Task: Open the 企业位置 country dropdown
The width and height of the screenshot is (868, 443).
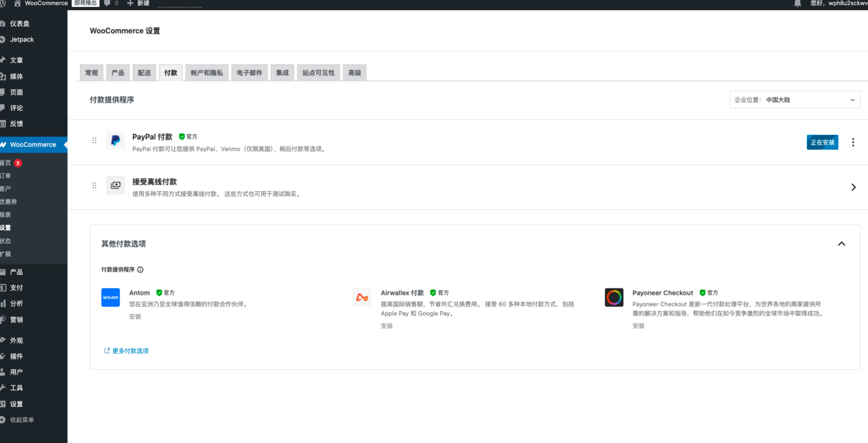Action: pyautogui.click(x=795, y=100)
